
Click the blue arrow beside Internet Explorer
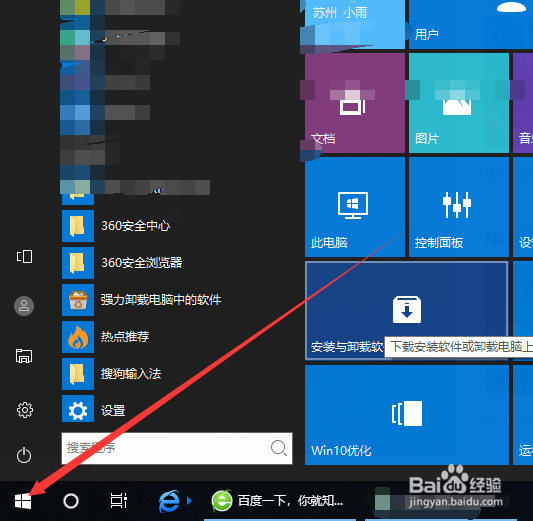[x=189, y=501]
